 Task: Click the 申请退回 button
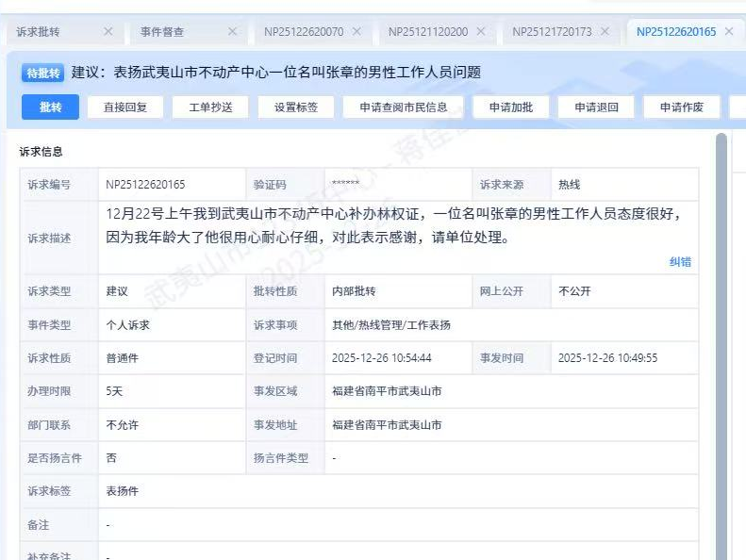[597, 107]
